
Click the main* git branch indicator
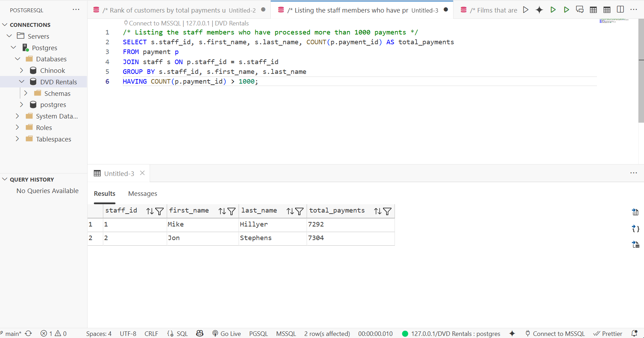[x=11, y=333]
